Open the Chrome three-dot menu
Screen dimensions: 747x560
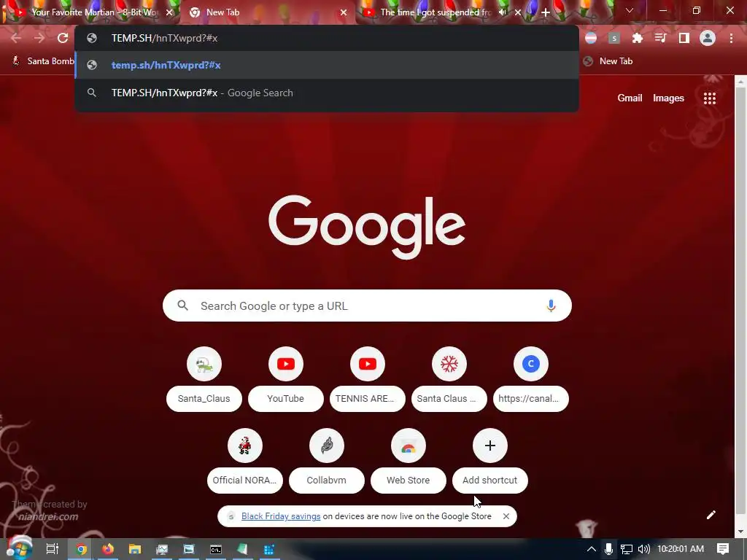731,38
